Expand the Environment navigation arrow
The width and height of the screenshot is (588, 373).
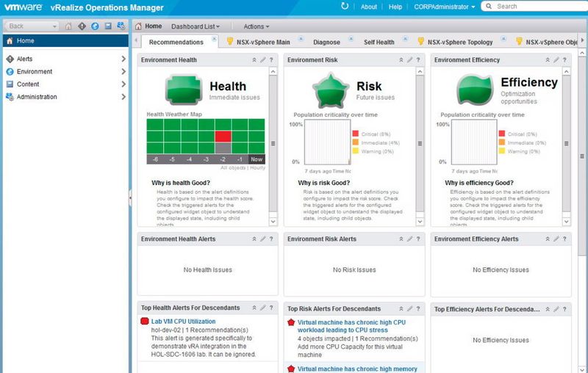(123, 71)
